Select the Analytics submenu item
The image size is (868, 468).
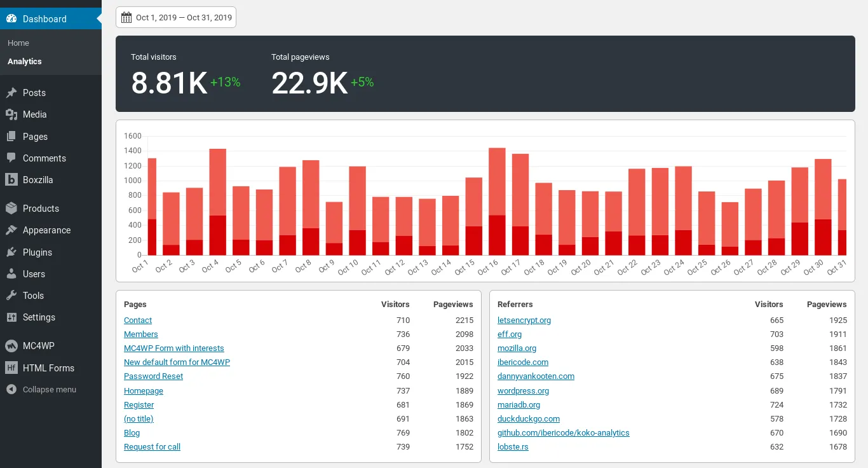[24, 61]
